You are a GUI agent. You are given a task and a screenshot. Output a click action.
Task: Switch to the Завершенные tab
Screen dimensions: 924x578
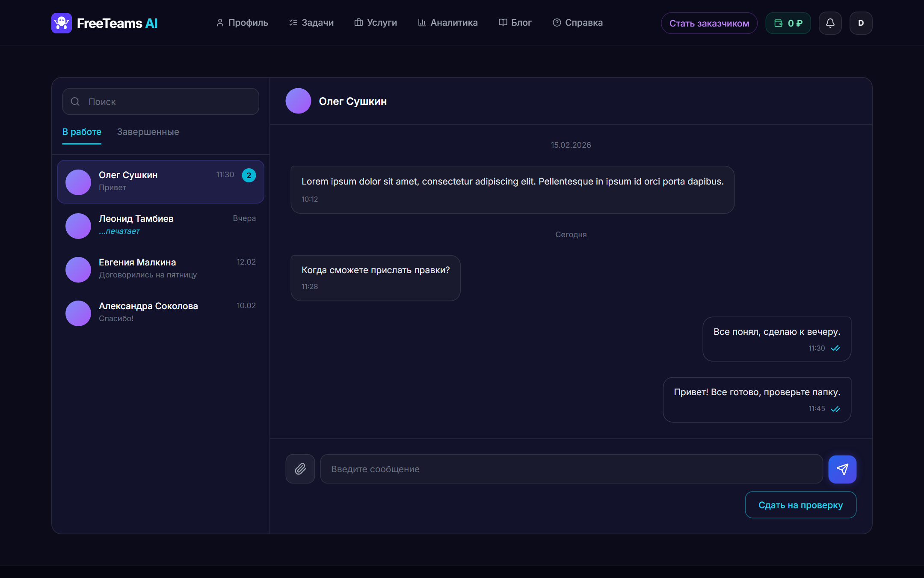148,132
